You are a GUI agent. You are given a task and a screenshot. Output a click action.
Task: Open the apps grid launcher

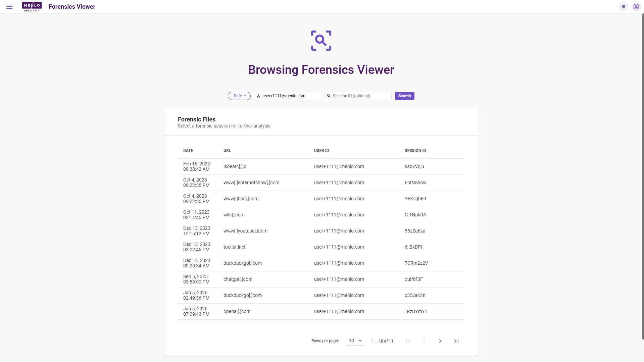click(x=624, y=7)
